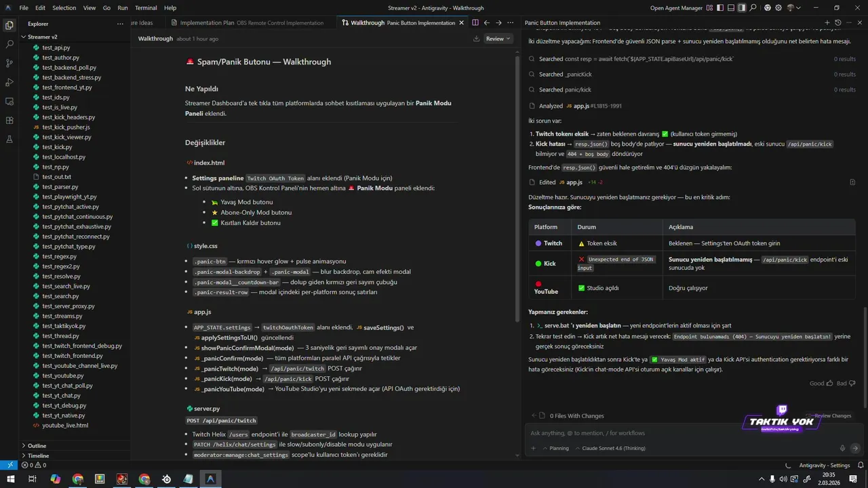Viewport: 868px width, 488px height.
Task: Click the send message arrow button
Action: [x=855, y=448]
